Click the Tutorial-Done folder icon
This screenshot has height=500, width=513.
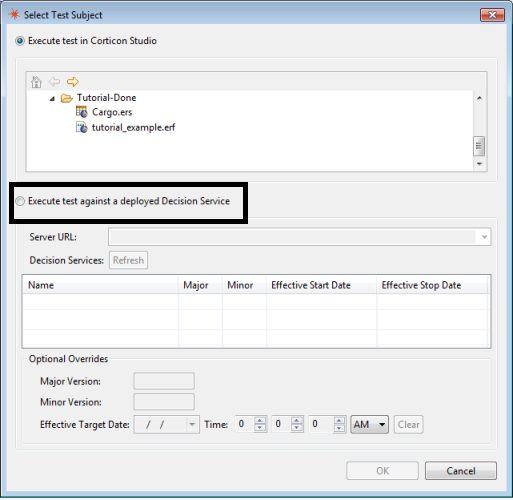[x=67, y=98]
